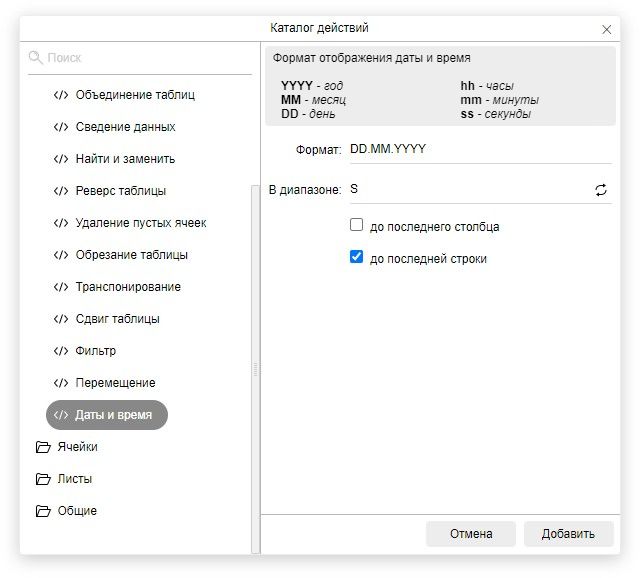
Task: Click the vertical scrollbar in action list
Action: [255, 300]
